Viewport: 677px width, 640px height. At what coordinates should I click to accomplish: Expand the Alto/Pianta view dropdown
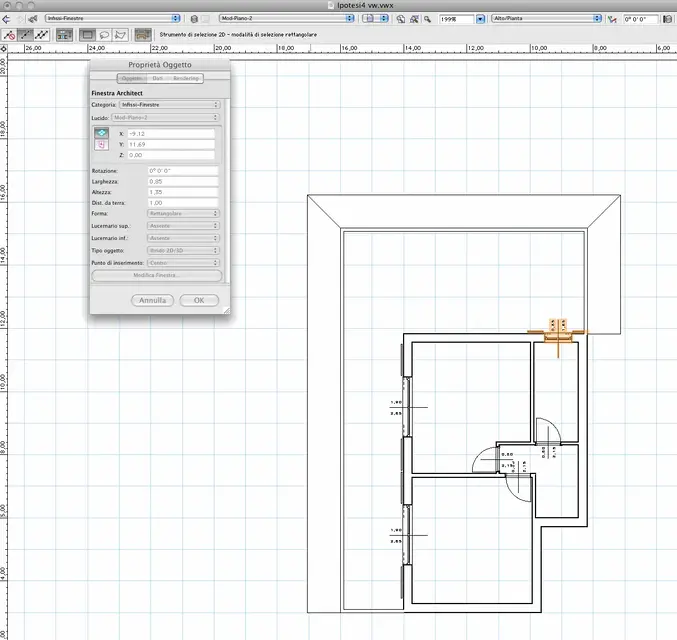click(x=547, y=18)
